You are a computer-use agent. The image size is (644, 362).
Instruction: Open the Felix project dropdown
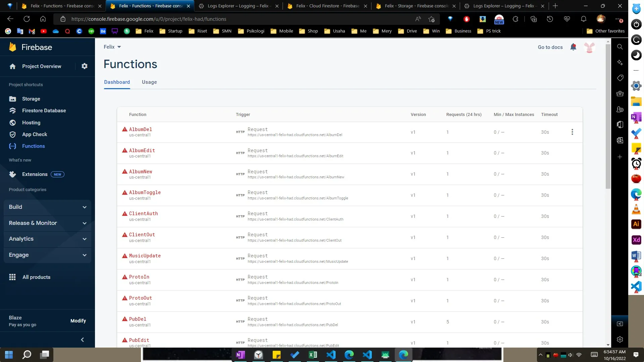tap(112, 47)
